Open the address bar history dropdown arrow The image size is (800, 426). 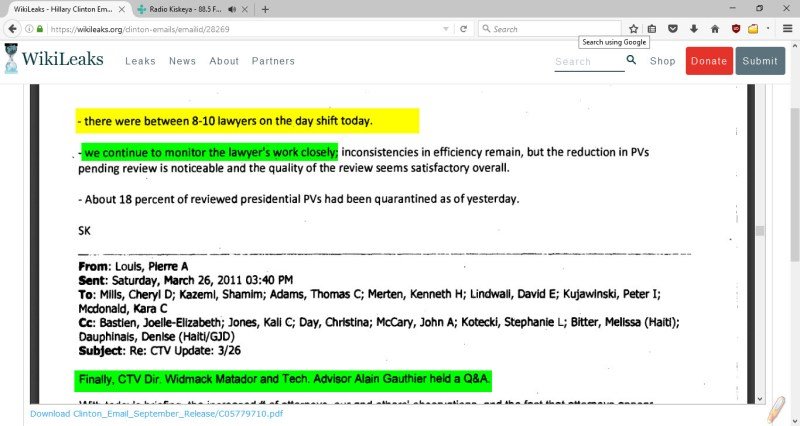(446, 29)
